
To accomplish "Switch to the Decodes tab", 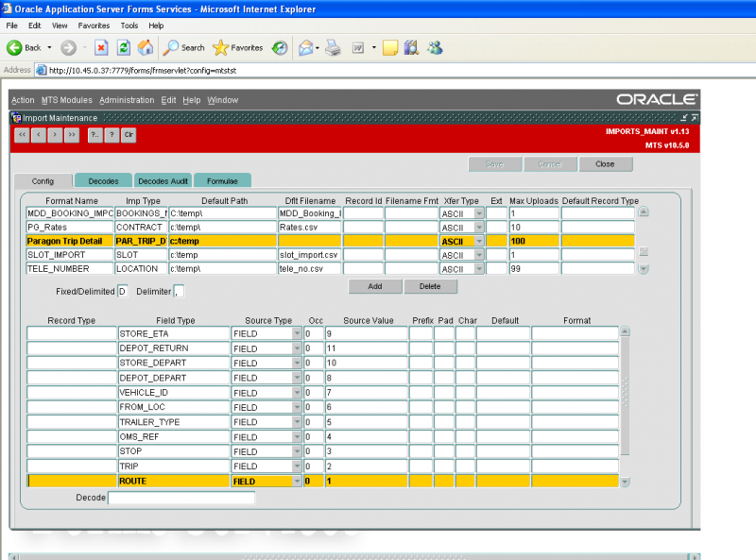I will tap(103, 180).
